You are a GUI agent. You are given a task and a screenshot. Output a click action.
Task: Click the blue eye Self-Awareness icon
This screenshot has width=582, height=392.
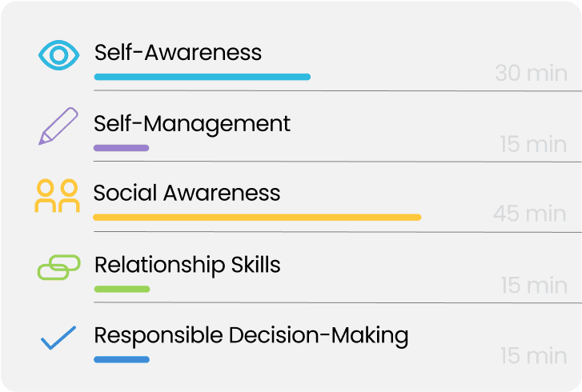(x=58, y=56)
